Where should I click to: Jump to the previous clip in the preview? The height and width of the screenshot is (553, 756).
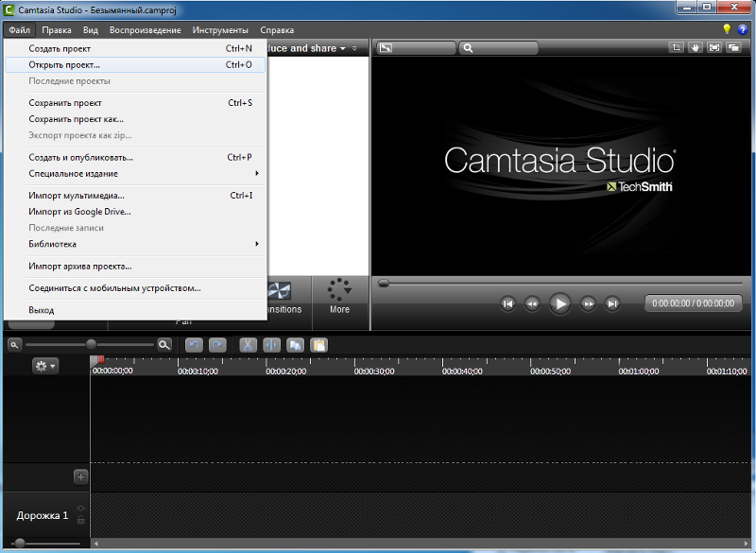pyautogui.click(x=507, y=303)
